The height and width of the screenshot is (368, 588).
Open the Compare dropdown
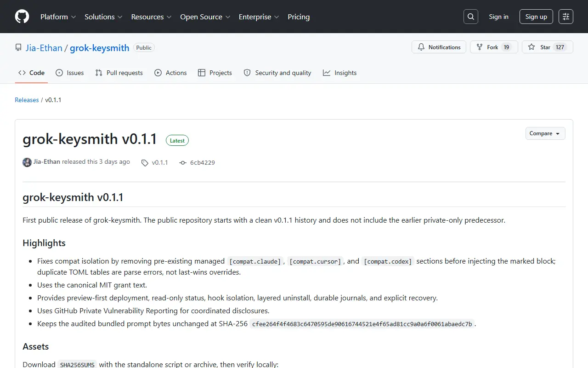[545, 133]
